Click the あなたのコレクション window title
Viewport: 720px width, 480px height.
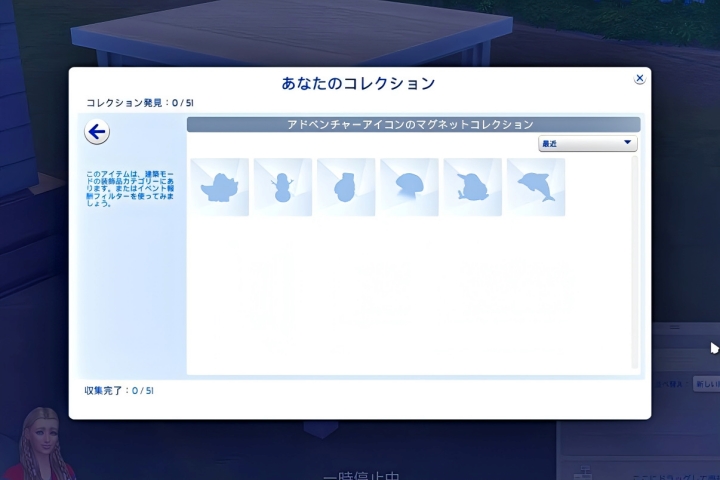pyautogui.click(x=359, y=83)
